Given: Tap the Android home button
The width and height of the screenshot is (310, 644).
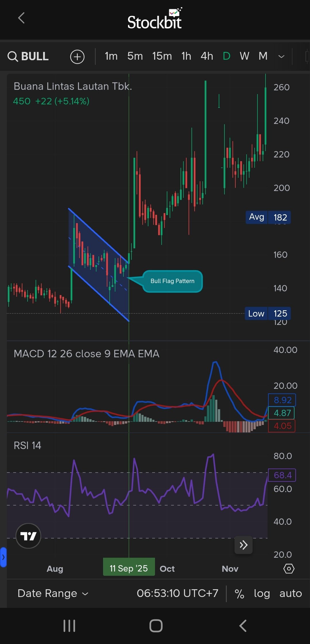Looking at the screenshot, I should coord(156,626).
